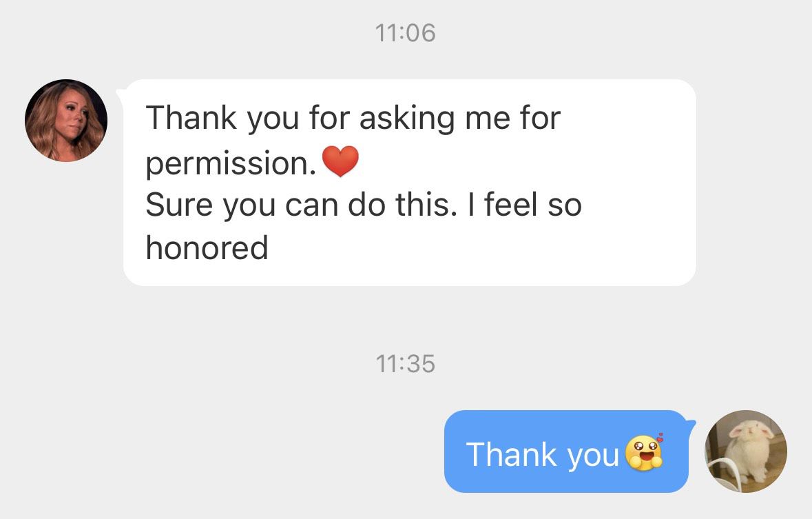Image resolution: width=812 pixels, height=519 pixels.
Task: Click the word "feel" in received message
Action: 510,204
